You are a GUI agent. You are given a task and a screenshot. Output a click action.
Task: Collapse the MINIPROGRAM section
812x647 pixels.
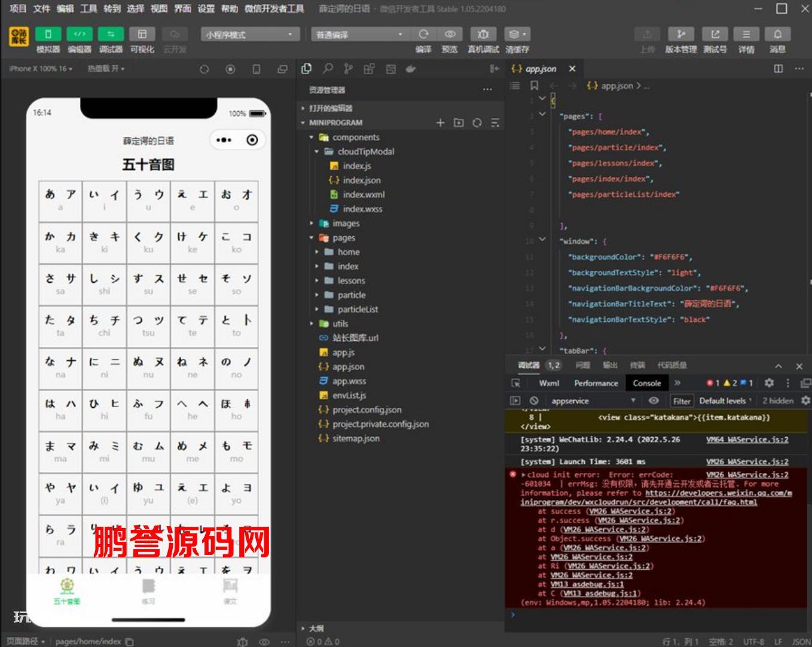pyautogui.click(x=335, y=123)
